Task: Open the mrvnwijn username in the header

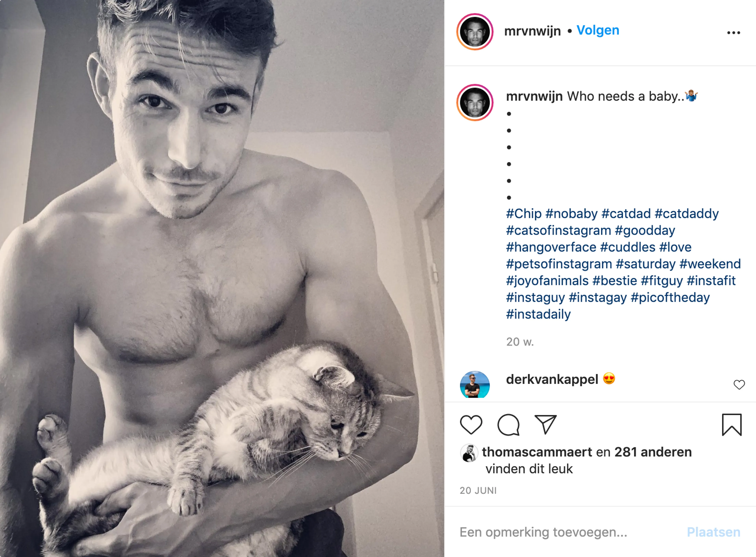Action: coord(532,31)
